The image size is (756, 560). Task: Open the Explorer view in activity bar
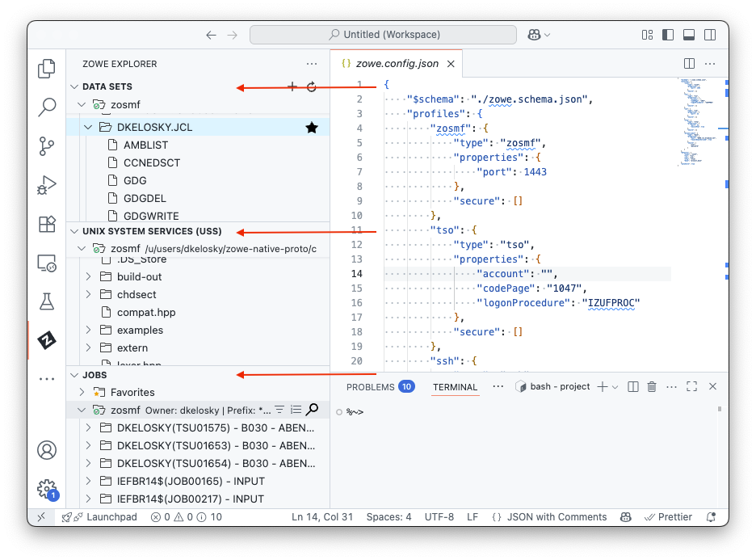[47, 68]
